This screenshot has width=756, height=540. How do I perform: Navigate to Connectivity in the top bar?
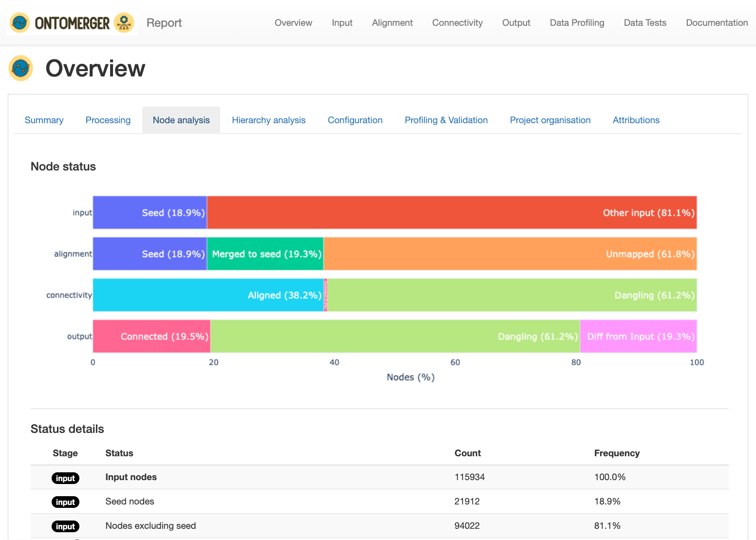point(457,23)
